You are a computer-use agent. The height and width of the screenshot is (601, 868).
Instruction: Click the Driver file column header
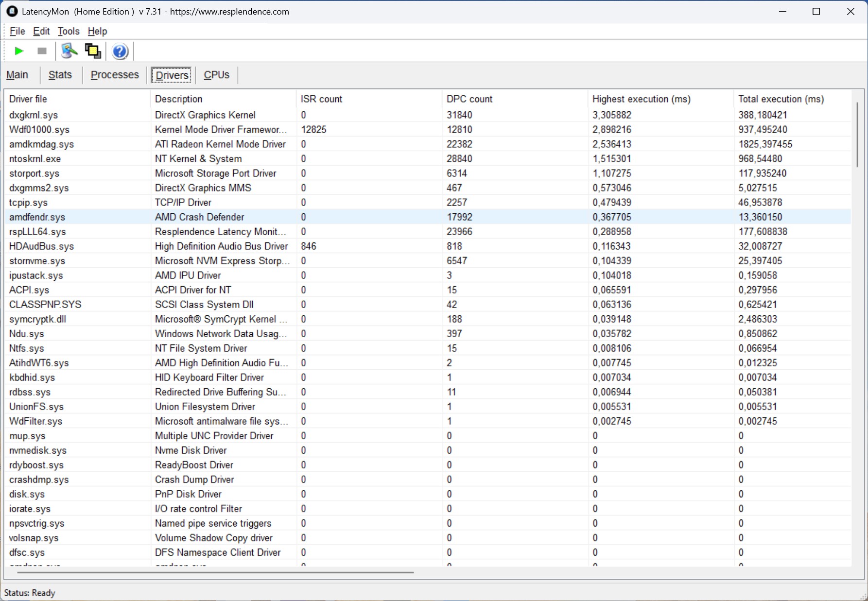28,99
